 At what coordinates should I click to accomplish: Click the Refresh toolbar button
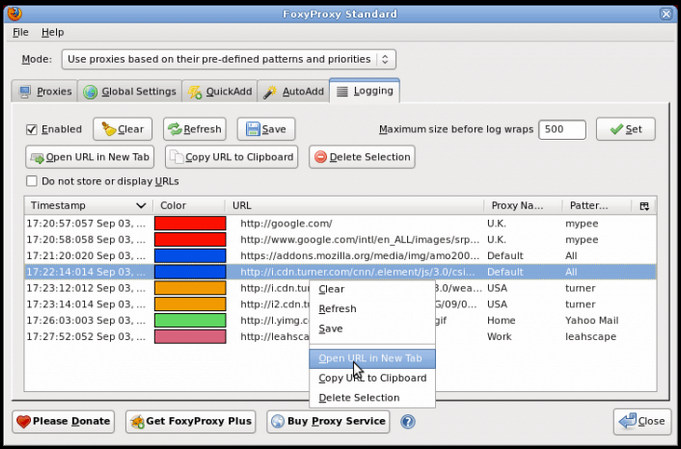tap(195, 129)
